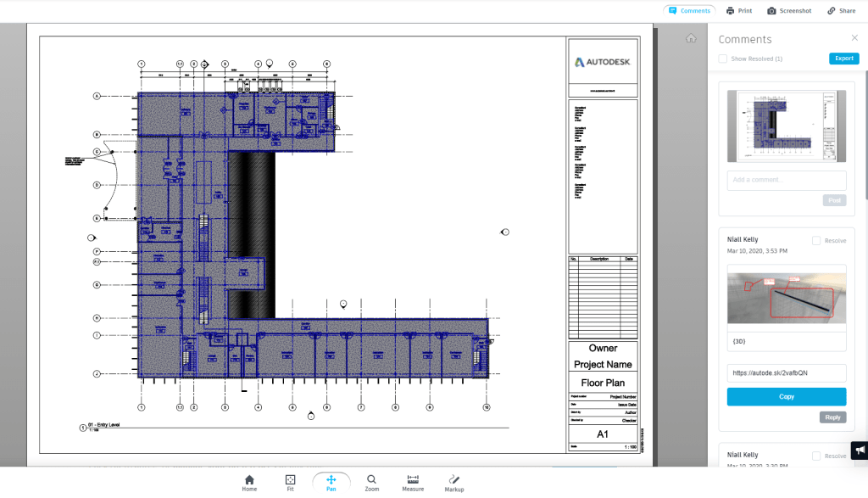The image size is (868, 498).
Task: Open the Print dialog
Action: (x=738, y=10)
